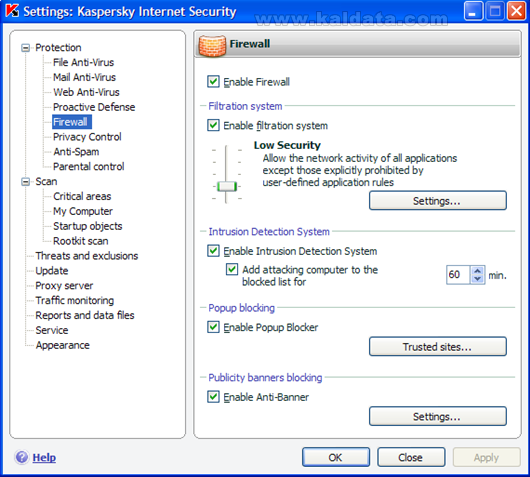Screen dimensions: 530x477
Task: Select the Scan tree label
Action: coord(46,182)
